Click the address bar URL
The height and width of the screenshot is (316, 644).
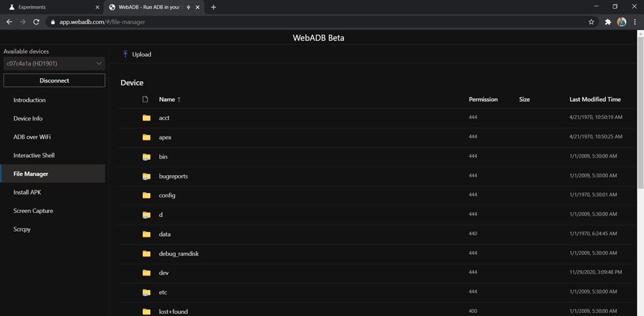pos(102,22)
